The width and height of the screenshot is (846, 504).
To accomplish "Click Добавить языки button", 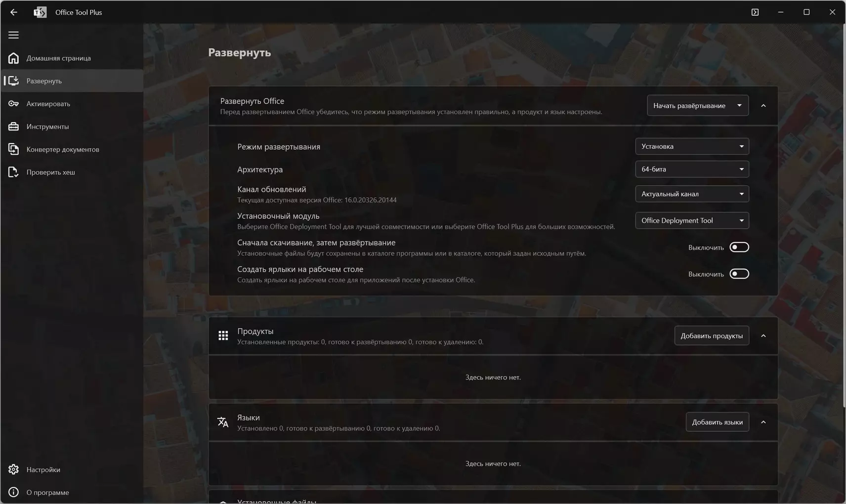I will pos(718,422).
